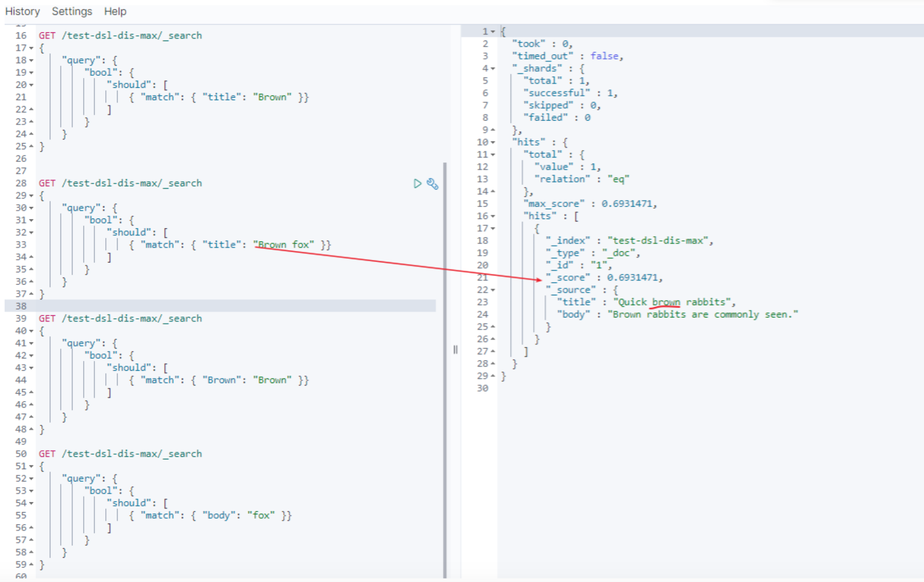Collapse the bool fold at line 19

pos(31,73)
